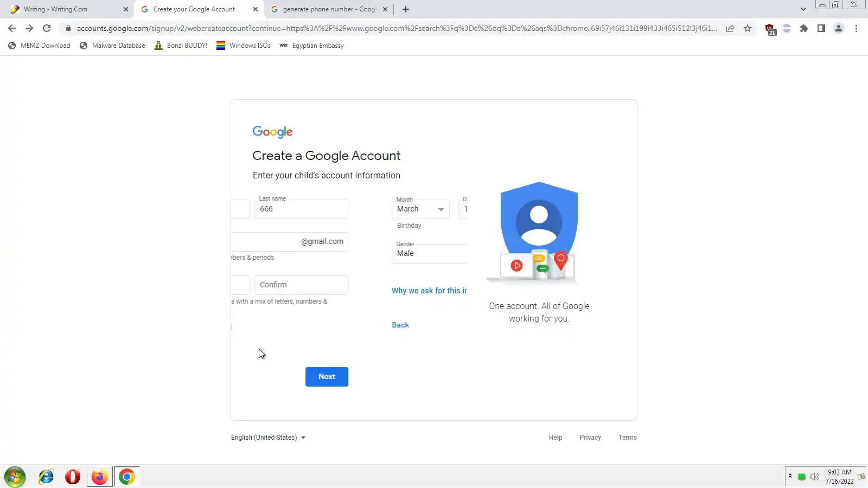The height and width of the screenshot is (488, 868).
Task: Click the Chrome taskbar icon
Action: (x=126, y=477)
